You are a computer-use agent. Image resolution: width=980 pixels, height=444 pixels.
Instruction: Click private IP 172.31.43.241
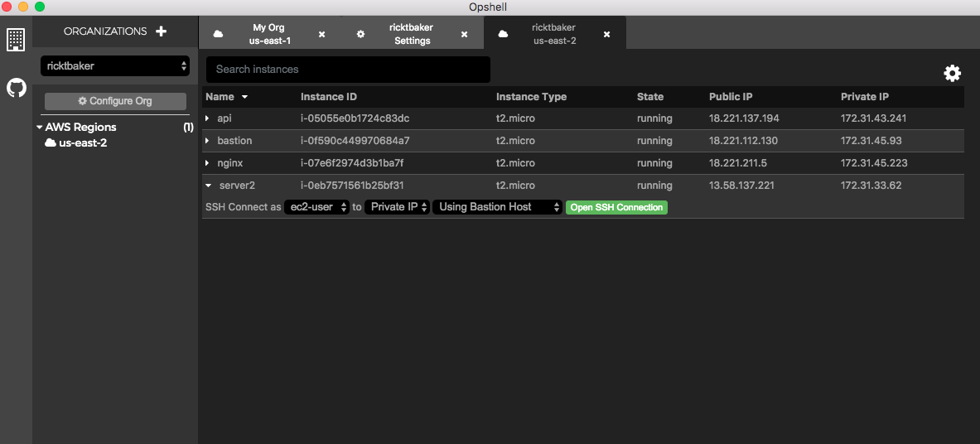pyautogui.click(x=874, y=118)
